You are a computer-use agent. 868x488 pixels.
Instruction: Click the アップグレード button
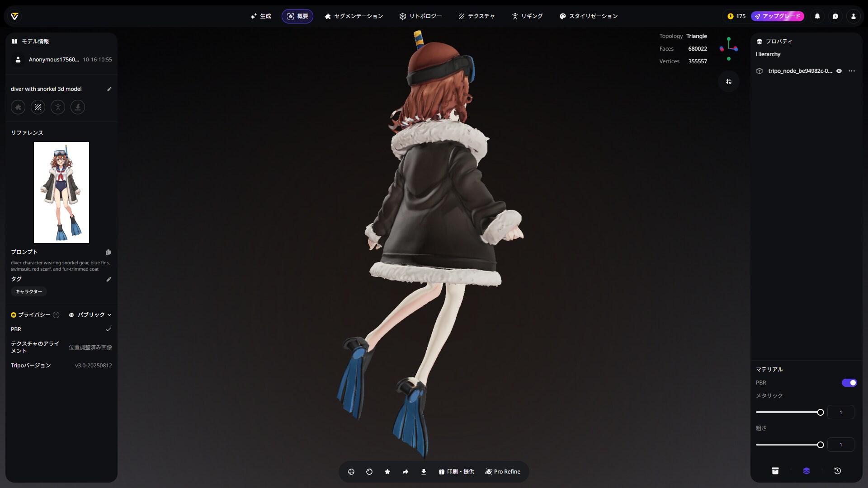[778, 16]
